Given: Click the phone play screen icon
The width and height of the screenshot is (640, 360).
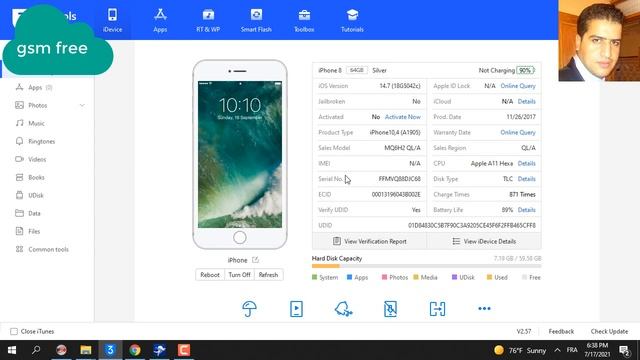Looking at the screenshot, I should click(x=296, y=309).
